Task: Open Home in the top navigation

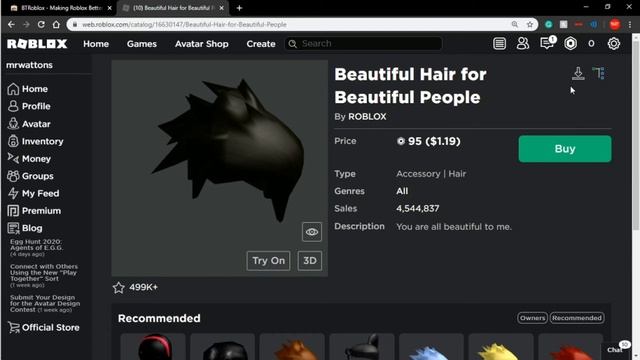Action: [96, 44]
